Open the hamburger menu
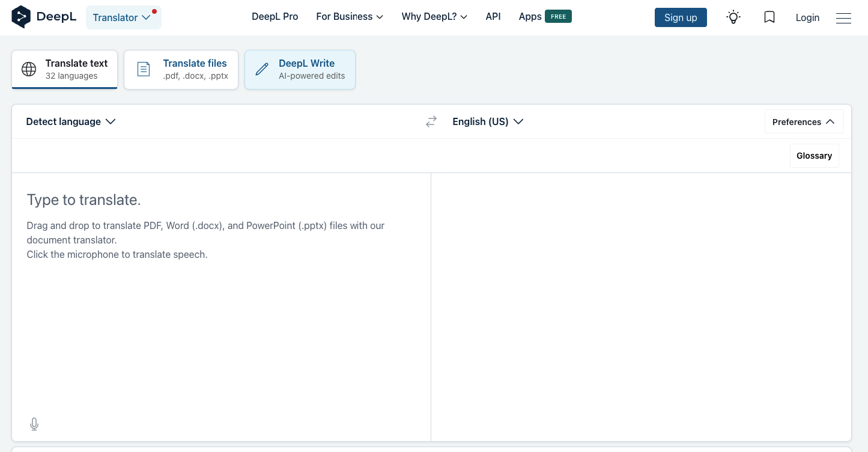The image size is (868, 452). point(843,18)
